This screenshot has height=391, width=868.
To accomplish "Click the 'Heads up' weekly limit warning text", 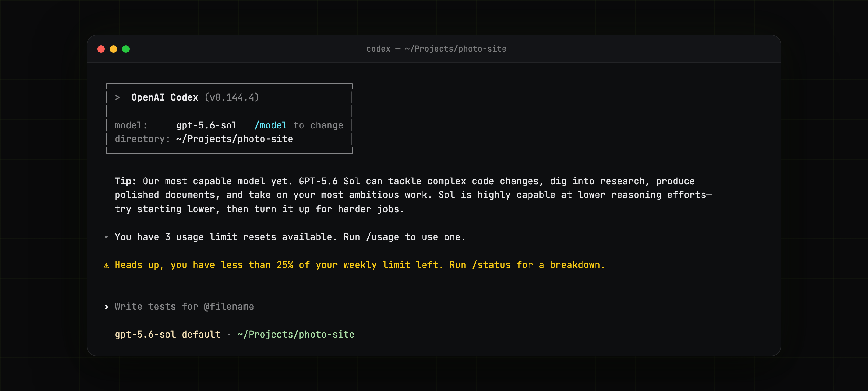I will pos(360,265).
